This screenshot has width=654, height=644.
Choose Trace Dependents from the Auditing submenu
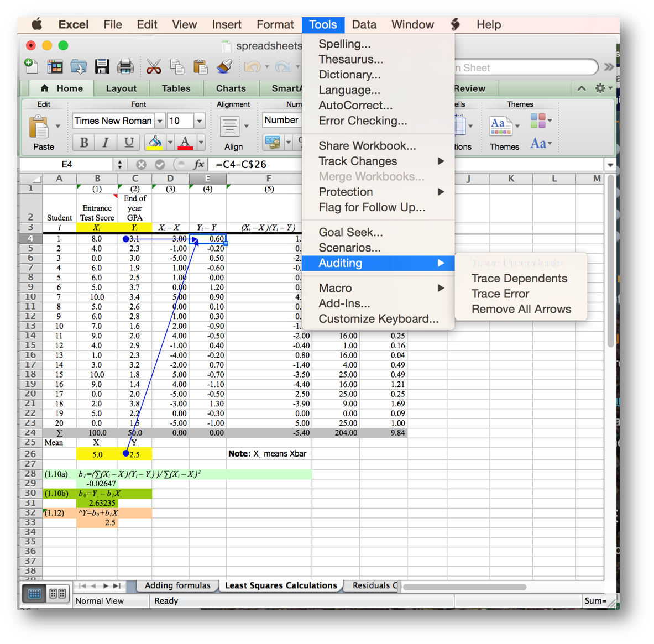coord(519,278)
